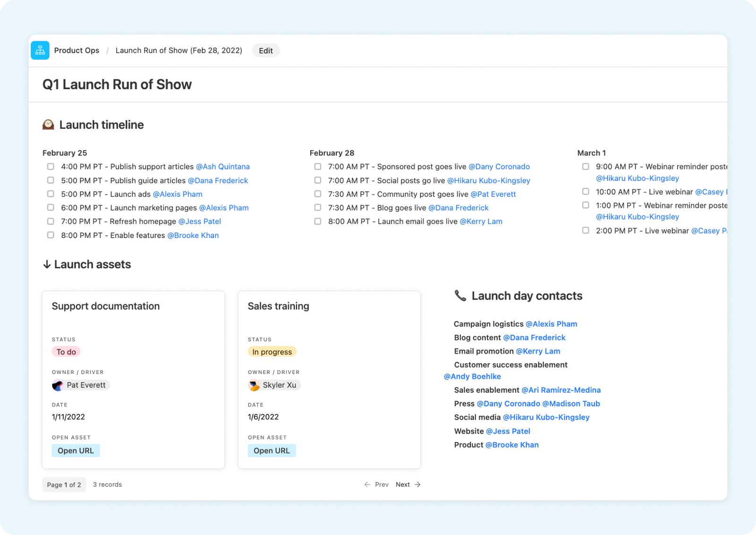Open URL for Sales training
The image size is (756, 535).
[x=272, y=450]
